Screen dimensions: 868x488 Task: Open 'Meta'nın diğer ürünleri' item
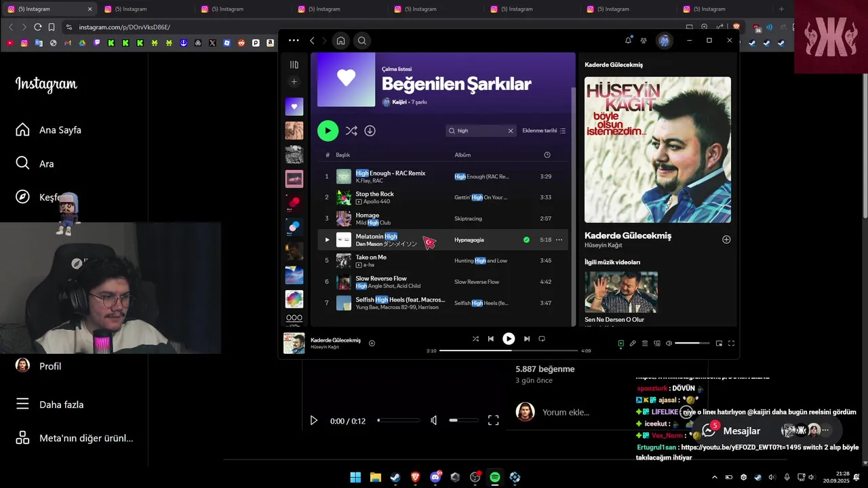pos(74,438)
